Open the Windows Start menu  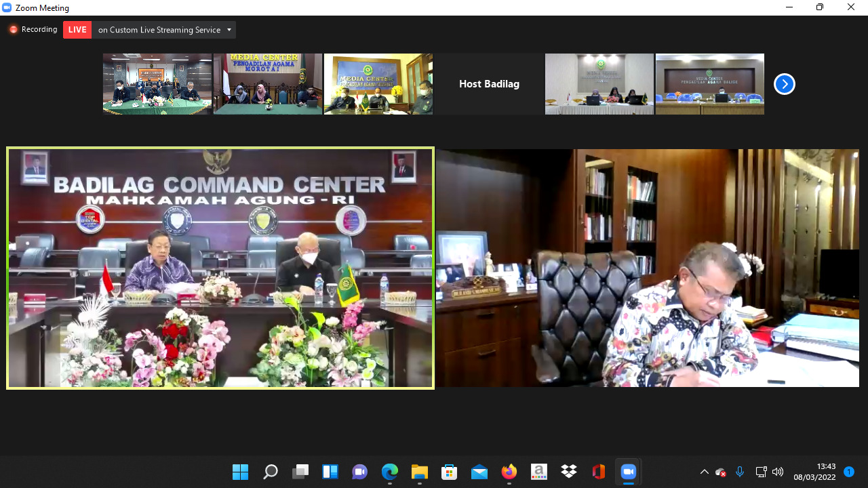click(240, 472)
